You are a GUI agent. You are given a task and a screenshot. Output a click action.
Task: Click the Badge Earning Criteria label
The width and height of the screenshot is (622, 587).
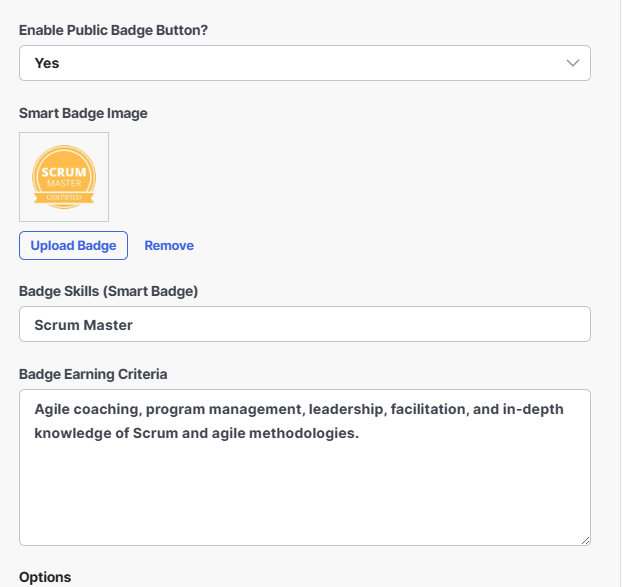coord(93,374)
